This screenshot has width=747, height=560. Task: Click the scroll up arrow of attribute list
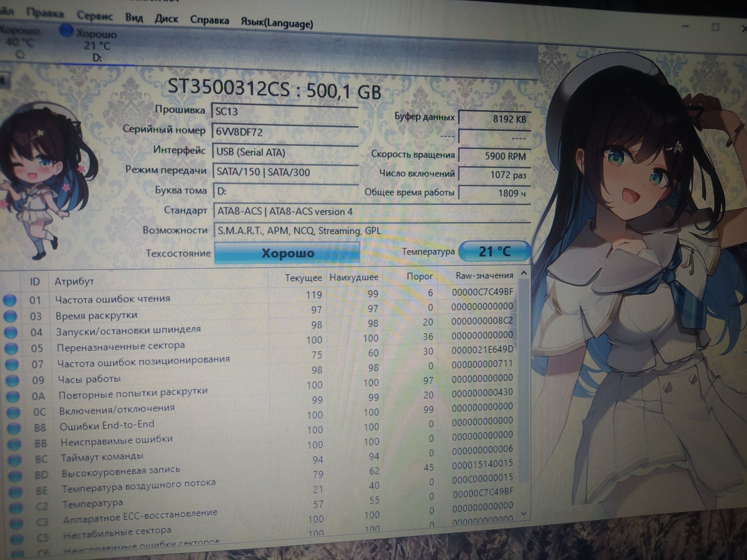click(x=524, y=273)
